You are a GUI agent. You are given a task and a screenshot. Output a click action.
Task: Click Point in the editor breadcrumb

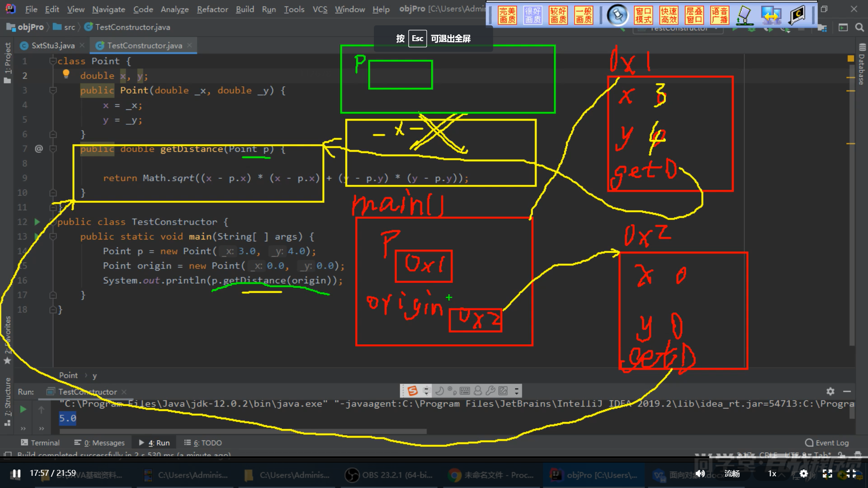68,375
